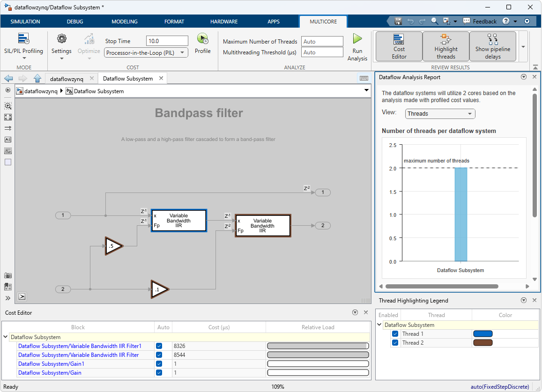This screenshot has height=392, width=542.
Task: Click the Feedback button
Action: point(479,22)
